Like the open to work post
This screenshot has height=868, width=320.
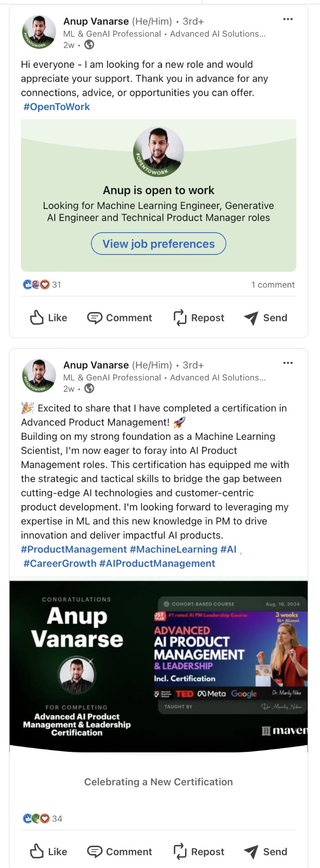click(49, 318)
